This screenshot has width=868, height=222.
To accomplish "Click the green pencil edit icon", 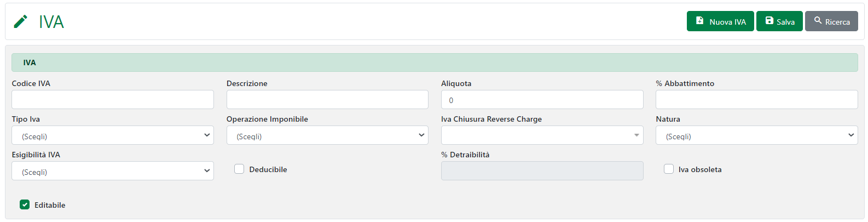I will pos(20,21).
